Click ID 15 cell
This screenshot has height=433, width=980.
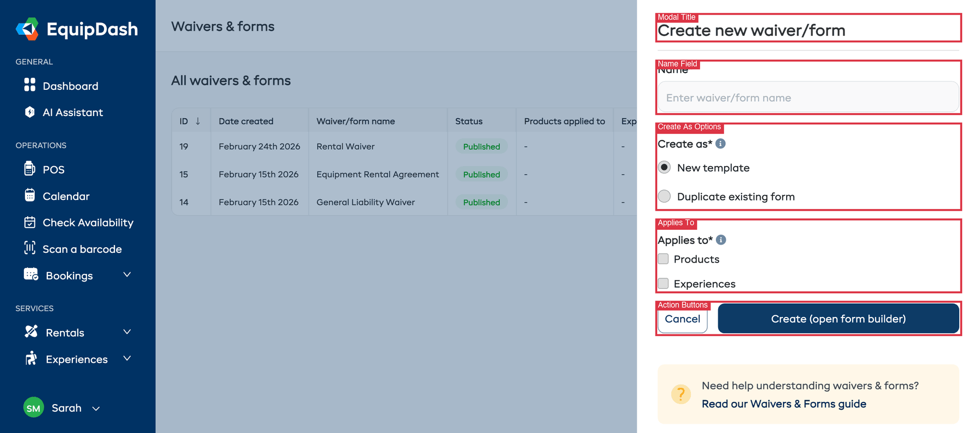(184, 174)
